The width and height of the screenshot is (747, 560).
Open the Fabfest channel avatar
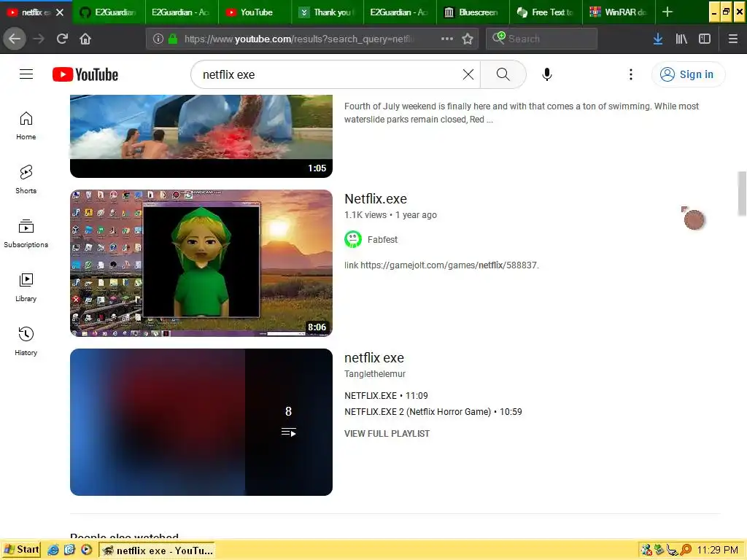point(353,239)
